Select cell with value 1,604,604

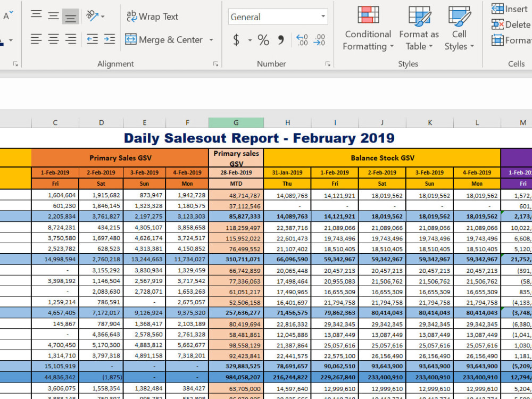[x=55, y=195]
